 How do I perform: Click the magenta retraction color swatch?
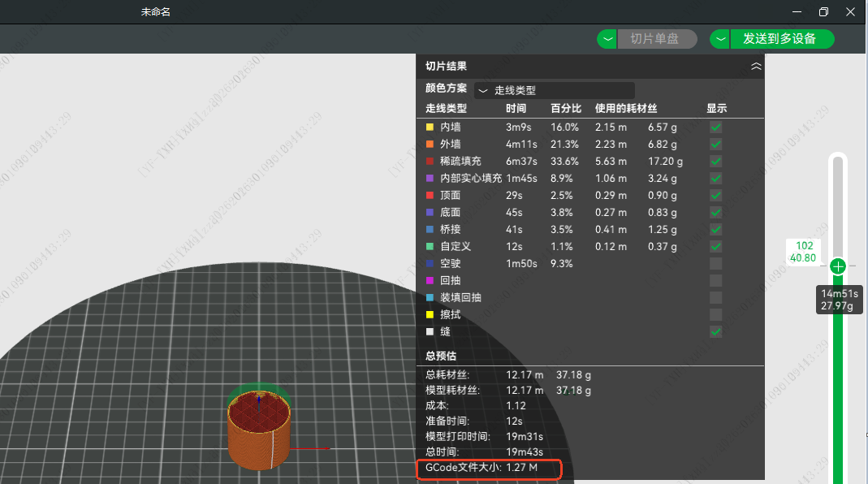pos(430,281)
